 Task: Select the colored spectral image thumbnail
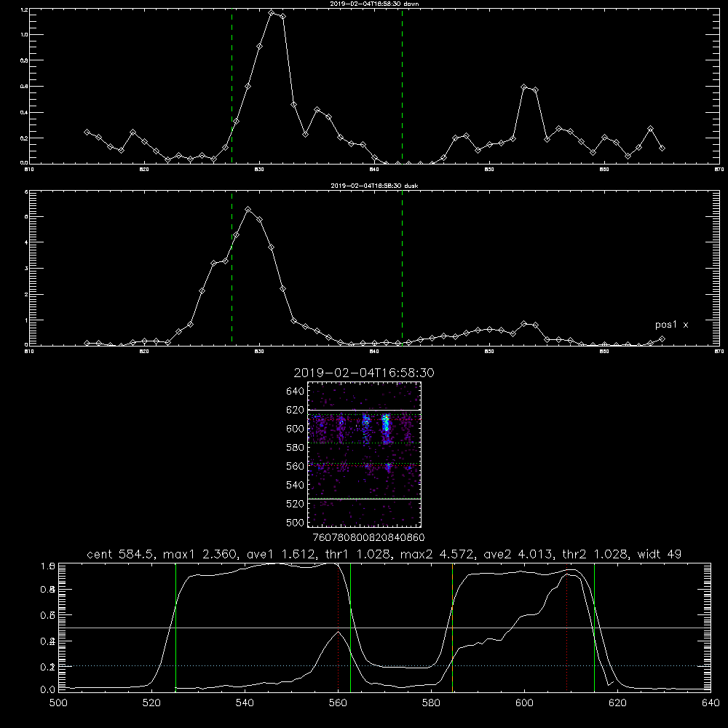coord(365,454)
